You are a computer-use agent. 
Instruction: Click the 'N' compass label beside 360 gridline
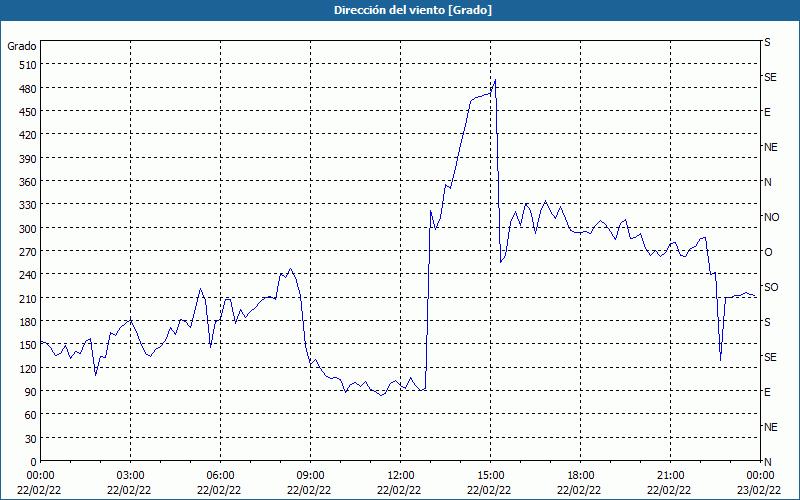pyautogui.click(x=768, y=182)
